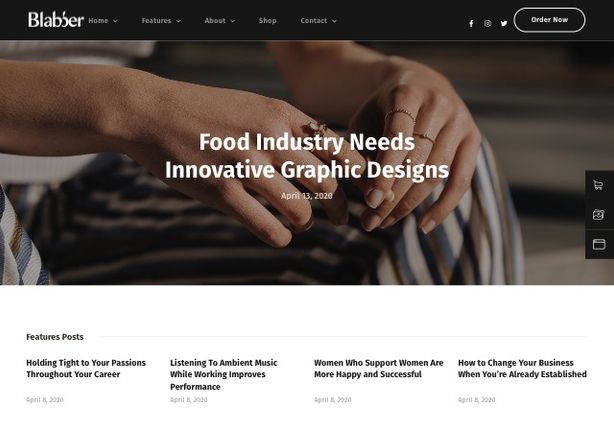Image resolution: width=614 pixels, height=430 pixels.
Task: Open the window layout side icon
Action: (x=599, y=244)
